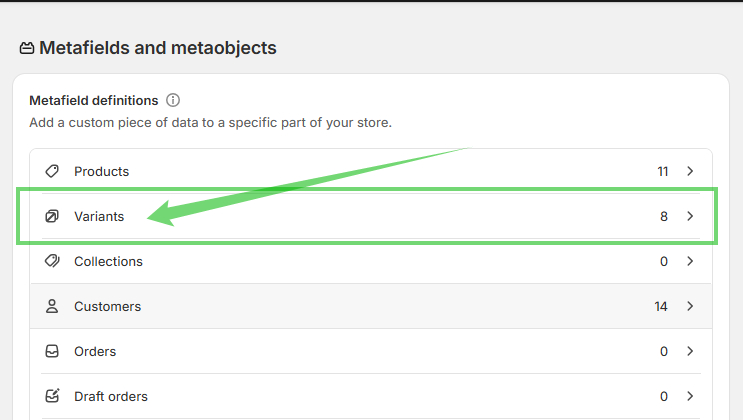Open the Draft orders definitions row
This screenshot has height=420, width=743.
[111, 396]
